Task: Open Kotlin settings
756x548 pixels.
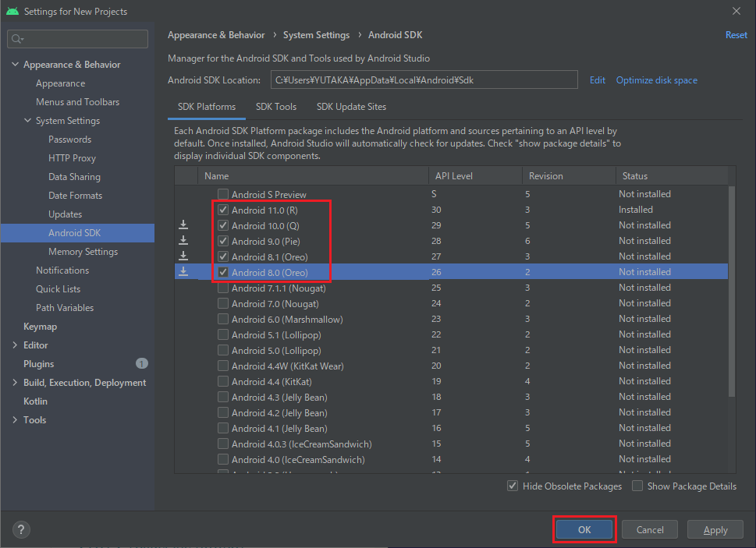Action: click(x=35, y=401)
